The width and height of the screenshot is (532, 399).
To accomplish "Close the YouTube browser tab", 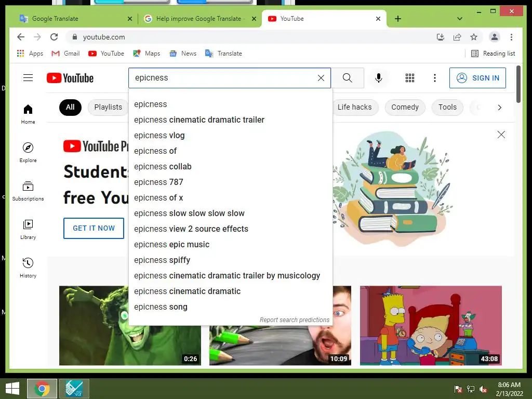I will pos(378,19).
